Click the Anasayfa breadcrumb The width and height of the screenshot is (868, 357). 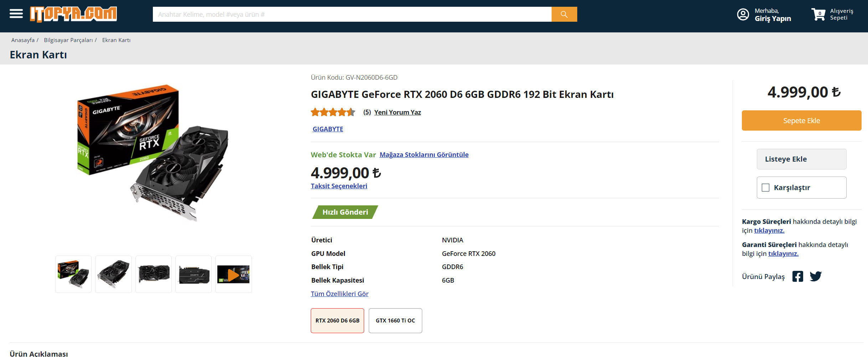[23, 40]
